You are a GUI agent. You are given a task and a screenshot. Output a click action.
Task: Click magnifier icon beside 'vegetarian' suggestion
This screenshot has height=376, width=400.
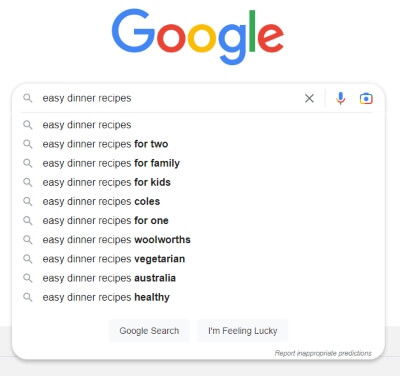click(28, 259)
